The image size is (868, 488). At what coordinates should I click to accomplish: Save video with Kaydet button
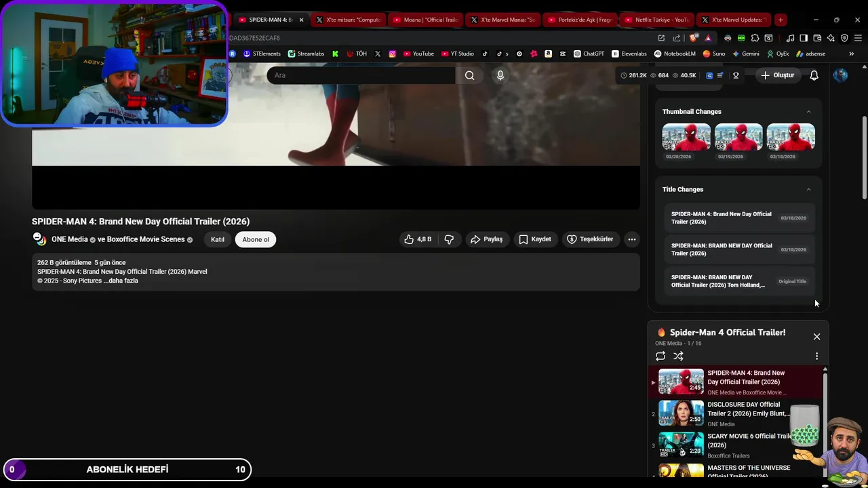(535, 239)
